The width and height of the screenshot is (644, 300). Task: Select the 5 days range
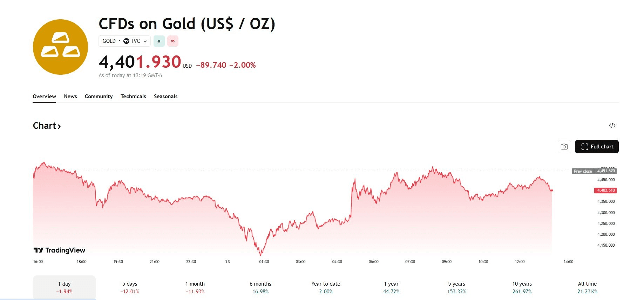130,287
